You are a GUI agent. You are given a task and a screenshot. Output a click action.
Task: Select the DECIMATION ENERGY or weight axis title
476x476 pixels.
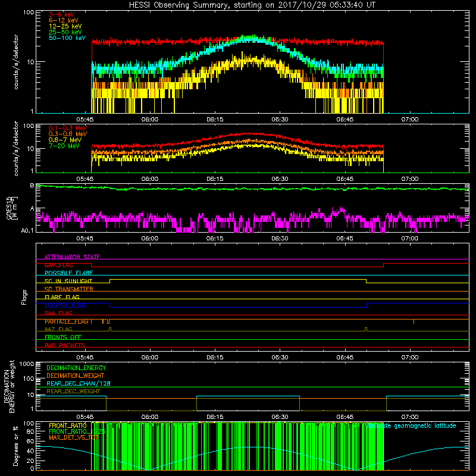9,386
